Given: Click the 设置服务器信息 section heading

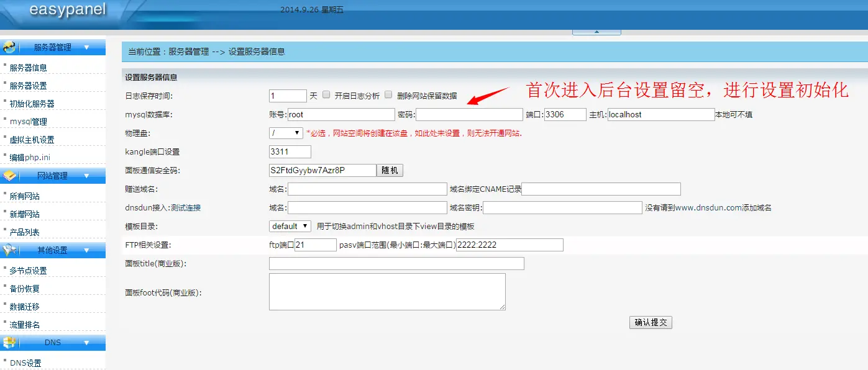Looking at the screenshot, I should click(x=151, y=78).
